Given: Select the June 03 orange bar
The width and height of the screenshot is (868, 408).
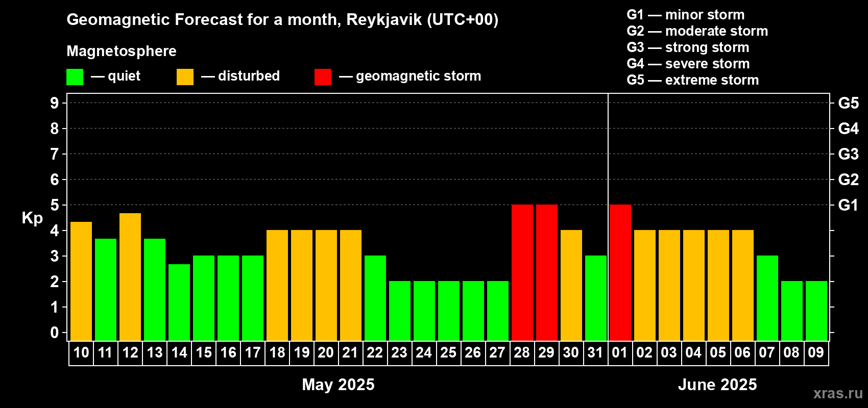Looking at the screenshot, I should (x=669, y=286).
